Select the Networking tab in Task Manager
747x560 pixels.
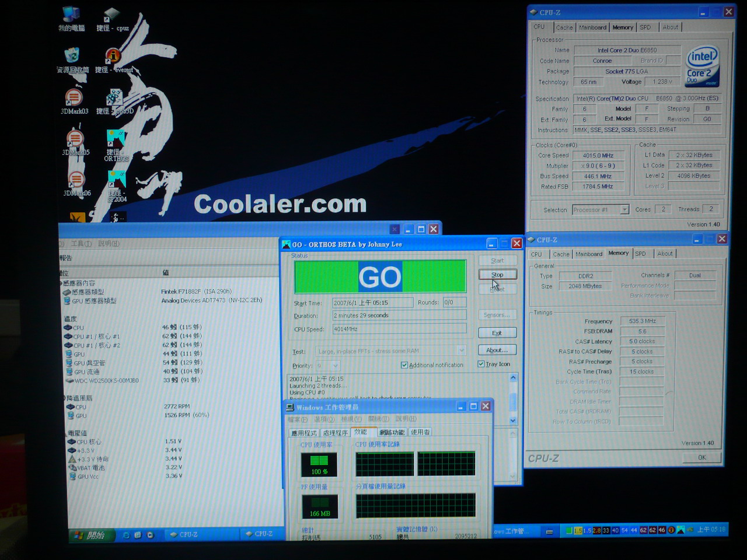pyautogui.click(x=392, y=432)
